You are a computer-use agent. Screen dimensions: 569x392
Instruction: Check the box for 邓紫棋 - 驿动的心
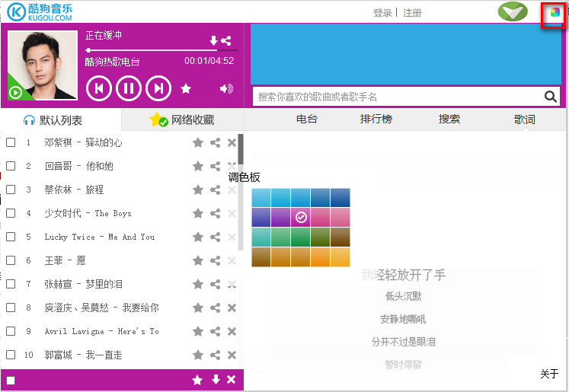[11, 142]
